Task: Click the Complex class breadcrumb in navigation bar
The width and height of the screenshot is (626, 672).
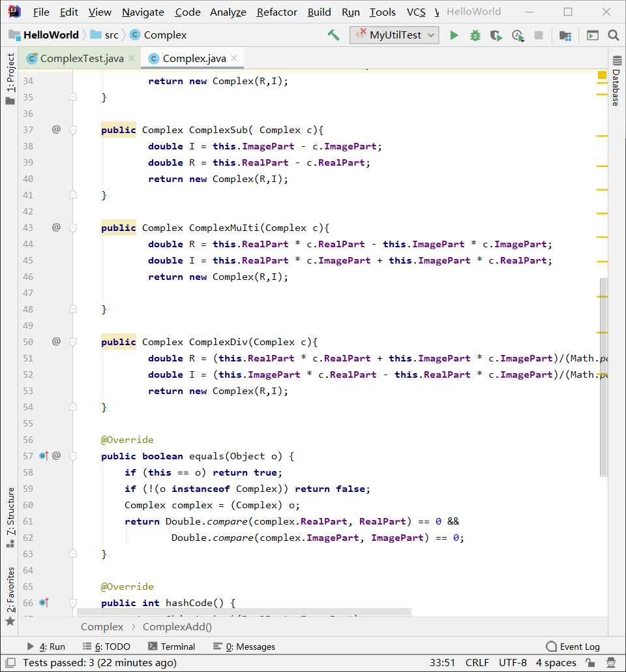Action: click(x=158, y=35)
